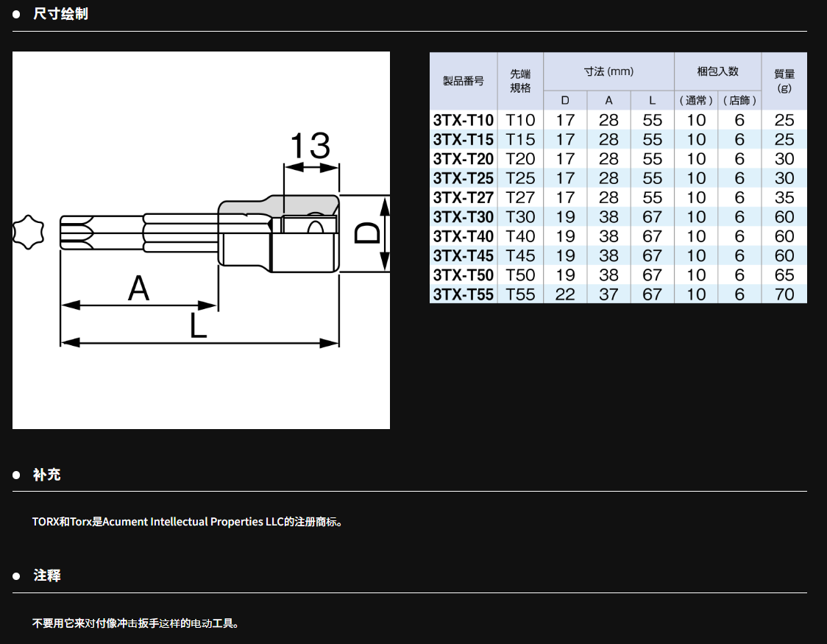The image size is (827, 644).
Task: Click the white bullet beside 补充
Action: click(x=16, y=475)
